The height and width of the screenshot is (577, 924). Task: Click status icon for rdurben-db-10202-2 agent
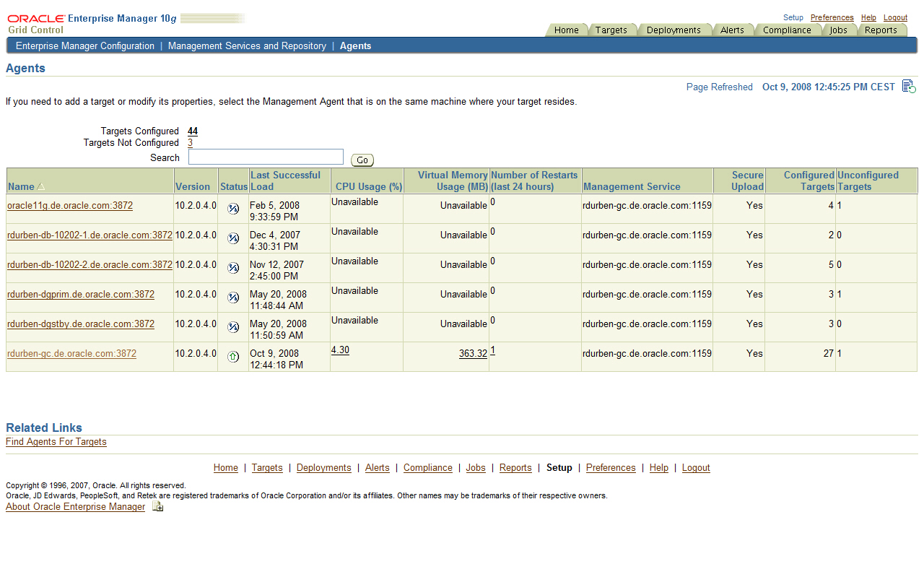(233, 268)
